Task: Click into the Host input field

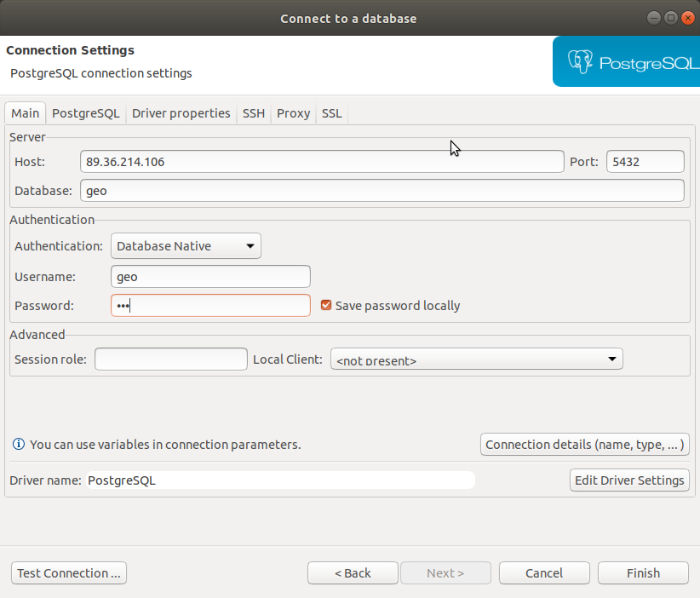Action: point(322,162)
